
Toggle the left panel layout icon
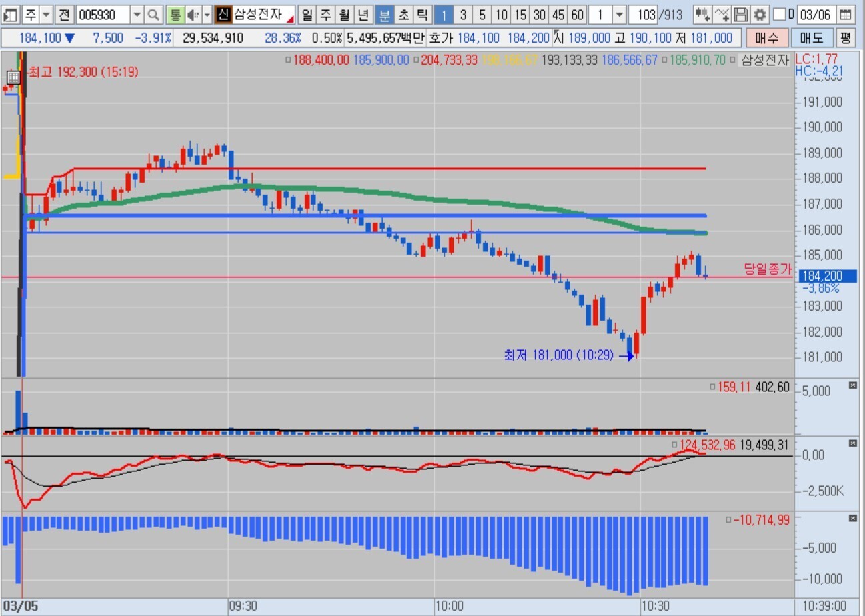pyautogui.click(x=10, y=15)
